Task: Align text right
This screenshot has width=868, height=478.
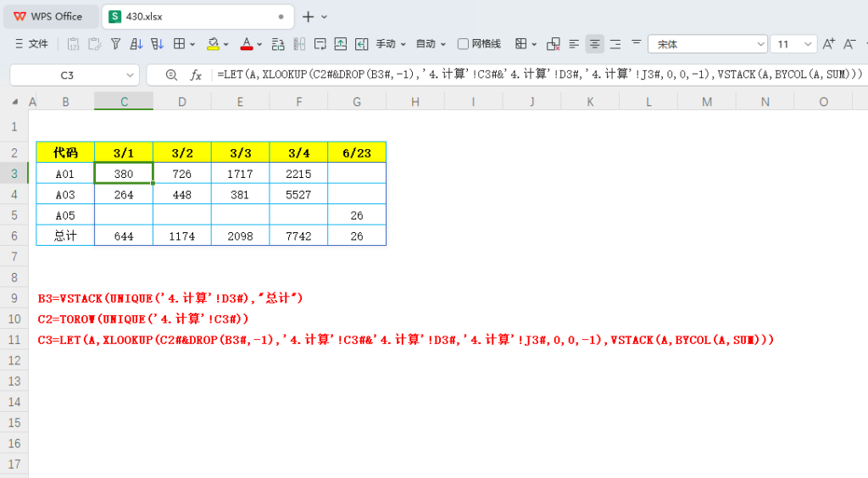Action: (x=615, y=44)
